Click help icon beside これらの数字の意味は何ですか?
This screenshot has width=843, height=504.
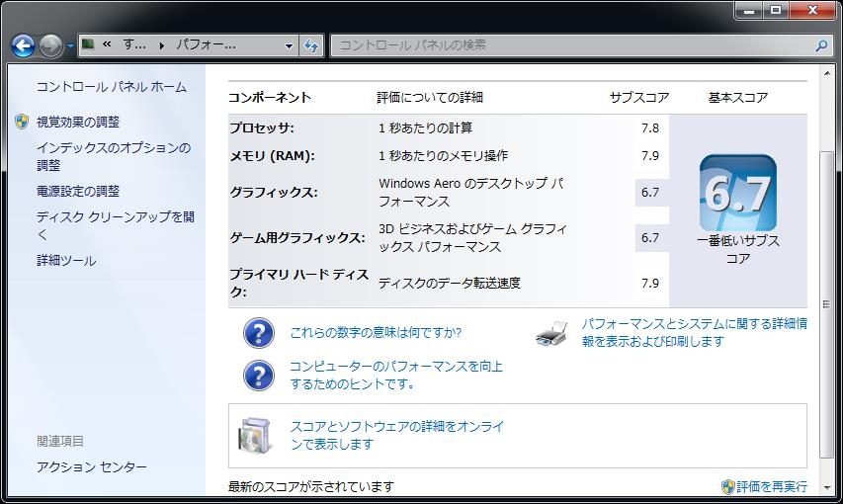(x=259, y=333)
